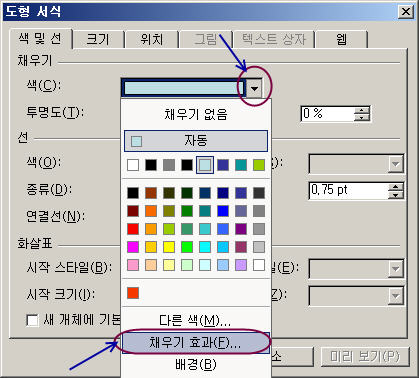Choose the recent orange-red custom swatch
This screenshot has height=378, width=419.
click(133, 293)
